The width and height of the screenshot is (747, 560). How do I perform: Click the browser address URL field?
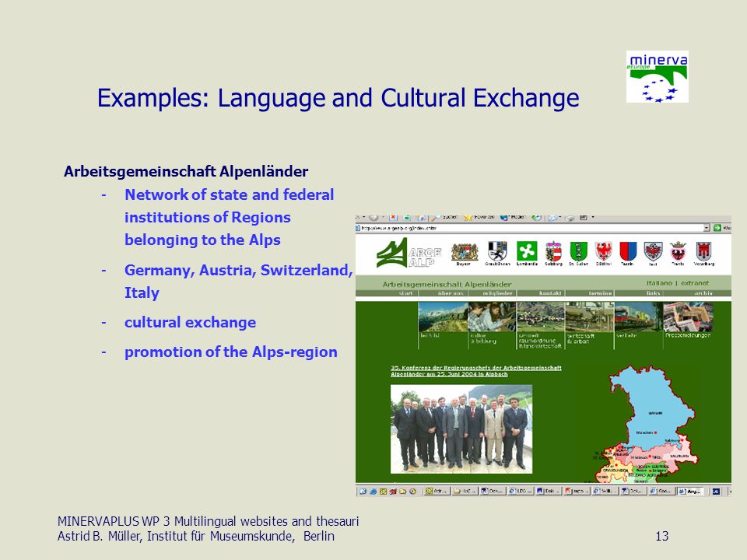529,228
